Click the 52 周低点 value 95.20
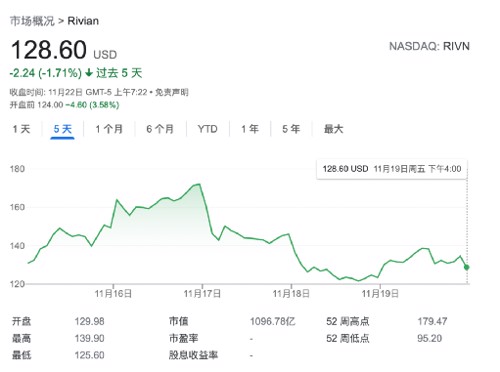 pyautogui.click(x=429, y=338)
